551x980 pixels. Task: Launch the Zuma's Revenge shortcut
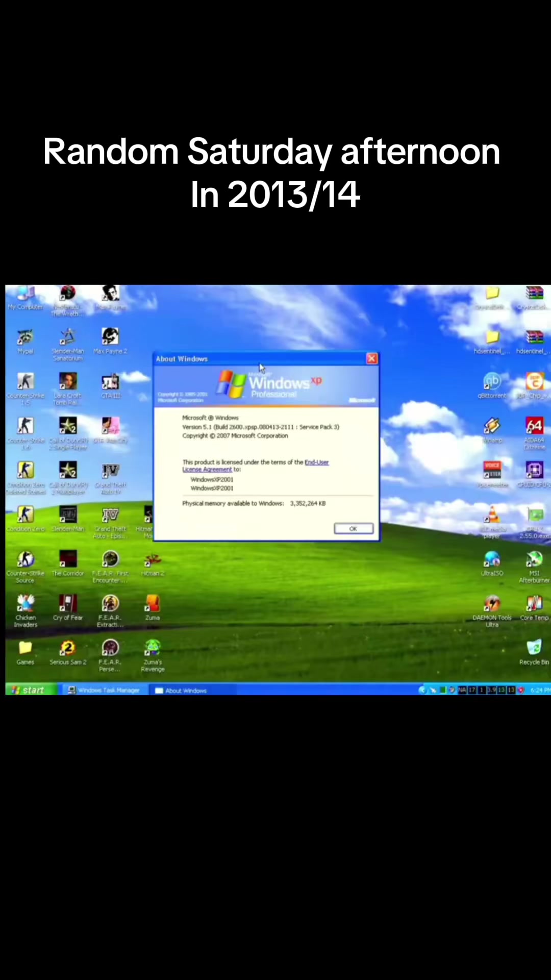(x=153, y=655)
